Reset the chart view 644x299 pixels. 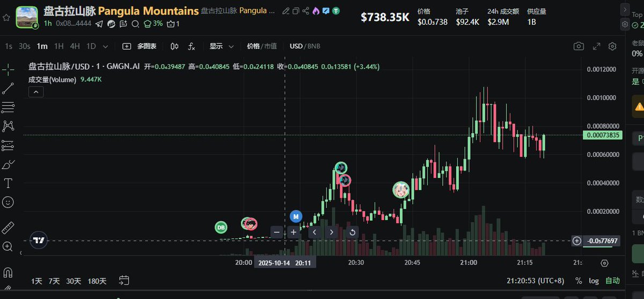click(x=353, y=232)
